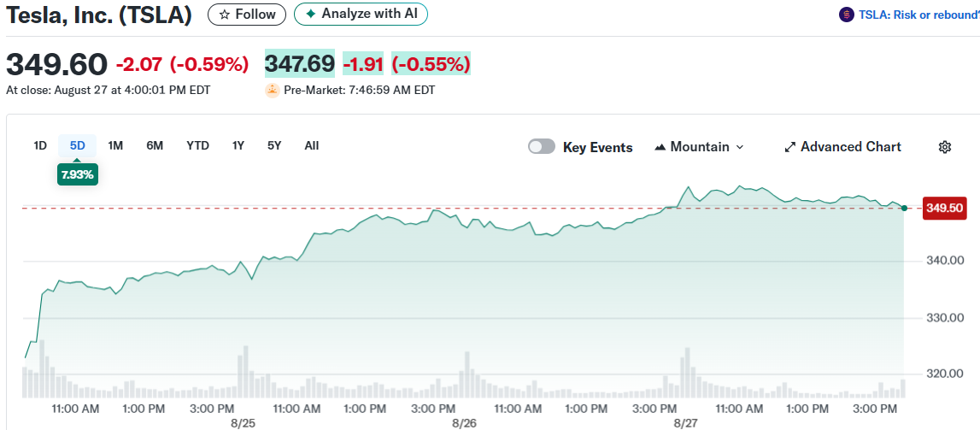Toggle the Key Events switch
This screenshot has height=430, width=980.
click(x=541, y=147)
